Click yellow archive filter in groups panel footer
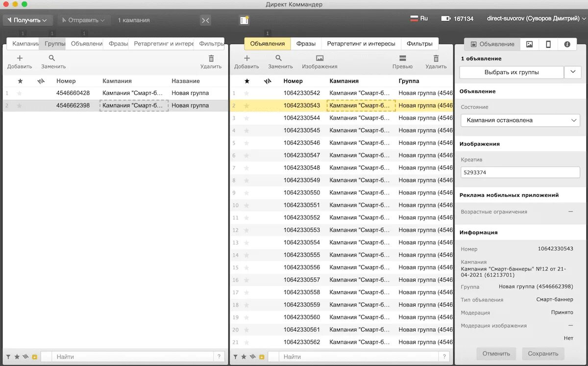 click(x=34, y=357)
